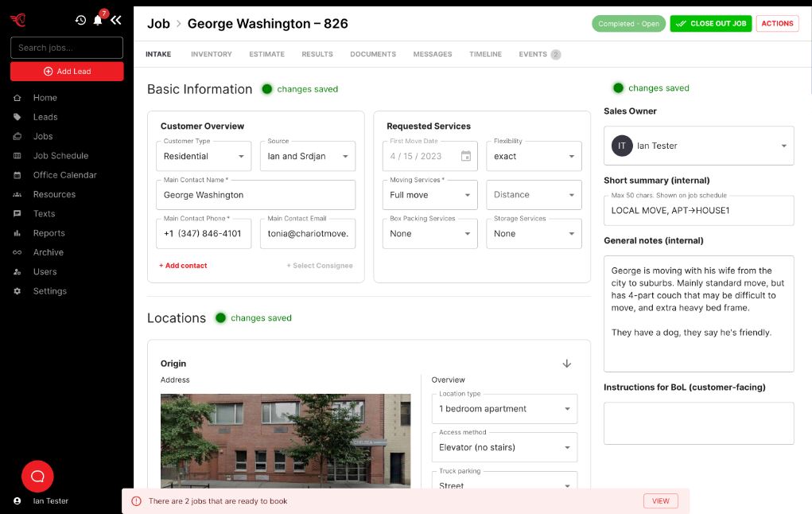Click the Archive icon

pos(17,252)
